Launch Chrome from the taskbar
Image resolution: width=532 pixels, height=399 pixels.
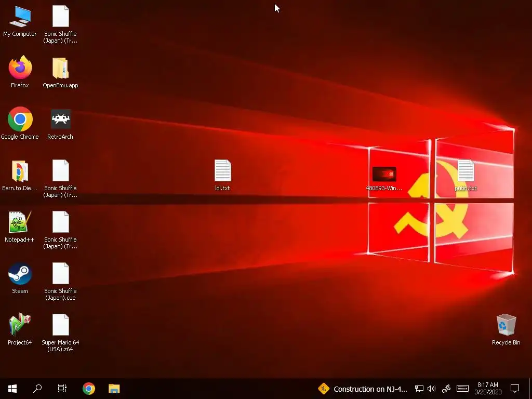click(x=88, y=389)
